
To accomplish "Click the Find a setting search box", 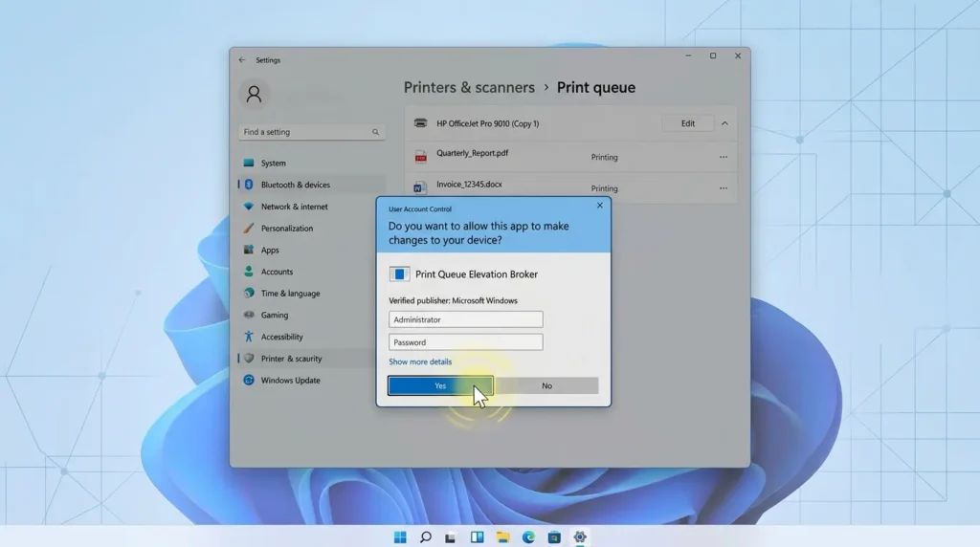I will coord(311,132).
